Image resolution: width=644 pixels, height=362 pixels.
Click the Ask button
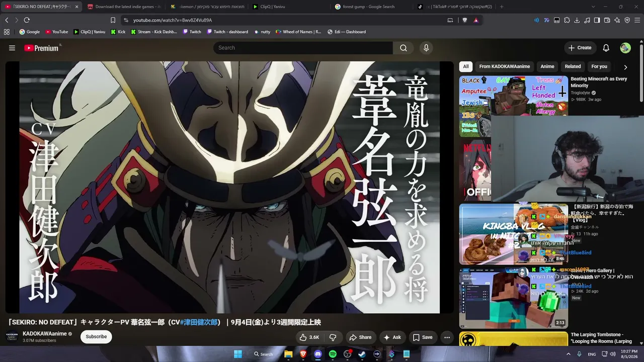(x=392, y=337)
